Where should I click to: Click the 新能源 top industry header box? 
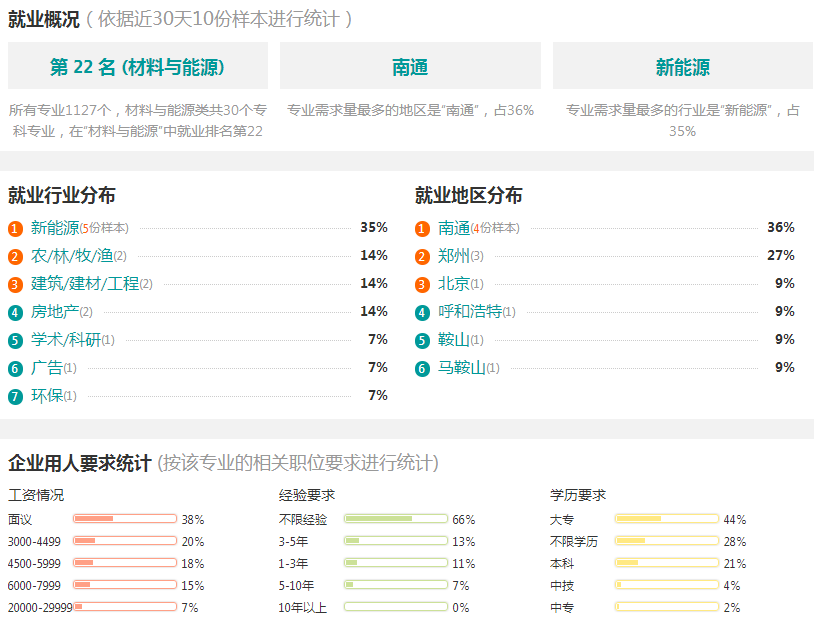tap(683, 66)
